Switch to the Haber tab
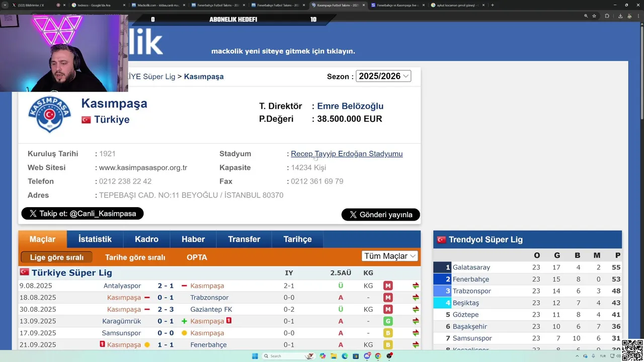644x362 pixels. (x=193, y=239)
